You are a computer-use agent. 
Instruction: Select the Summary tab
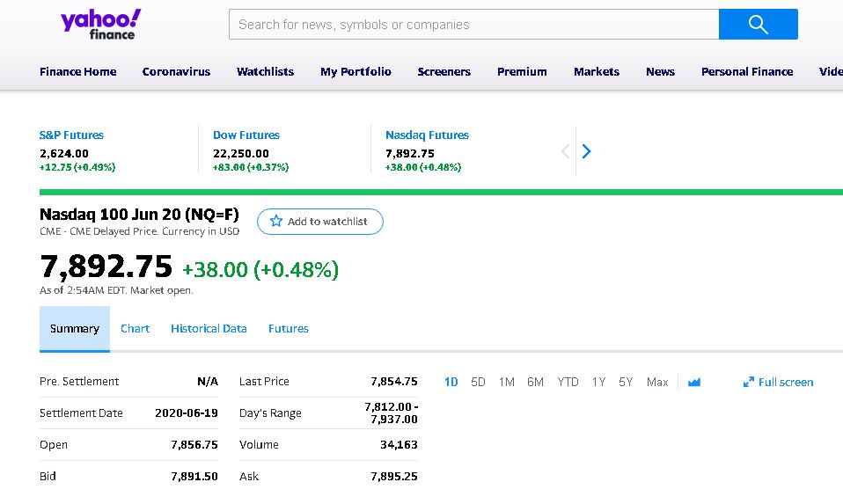pos(75,329)
